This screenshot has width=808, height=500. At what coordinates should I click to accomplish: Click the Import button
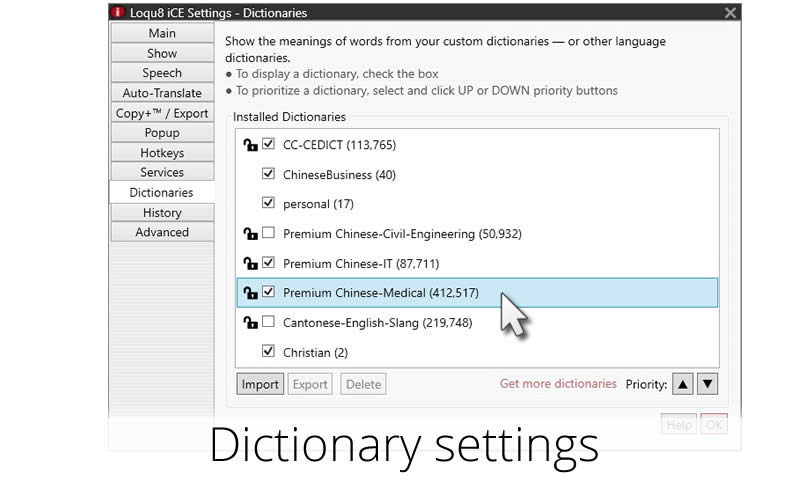pyautogui.click(x=260, y=384)
